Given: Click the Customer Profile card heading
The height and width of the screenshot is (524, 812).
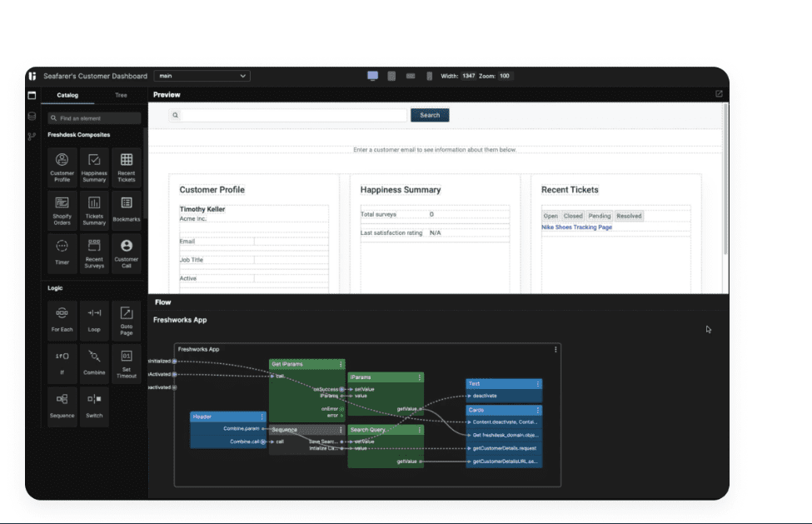Looking at the screenshot, I should pos(212,190).
